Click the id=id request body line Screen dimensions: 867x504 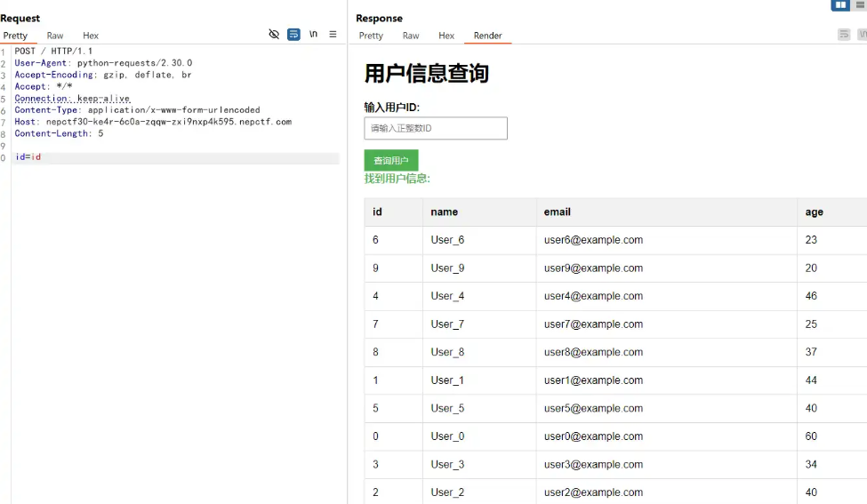click(x=28, y=157)
